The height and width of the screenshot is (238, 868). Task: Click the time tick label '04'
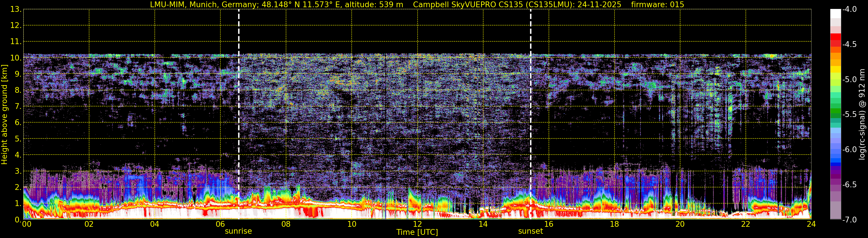[155, 224]
